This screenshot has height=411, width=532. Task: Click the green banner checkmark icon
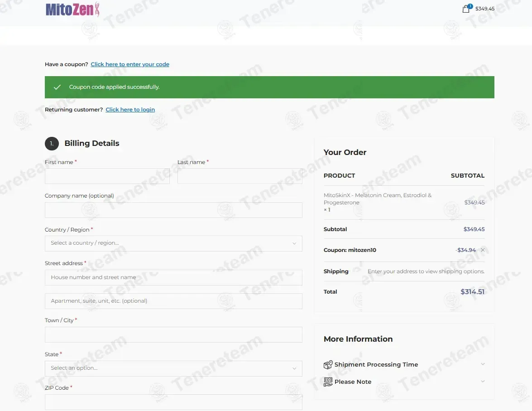pyautogui.click(x=57, y=87)
